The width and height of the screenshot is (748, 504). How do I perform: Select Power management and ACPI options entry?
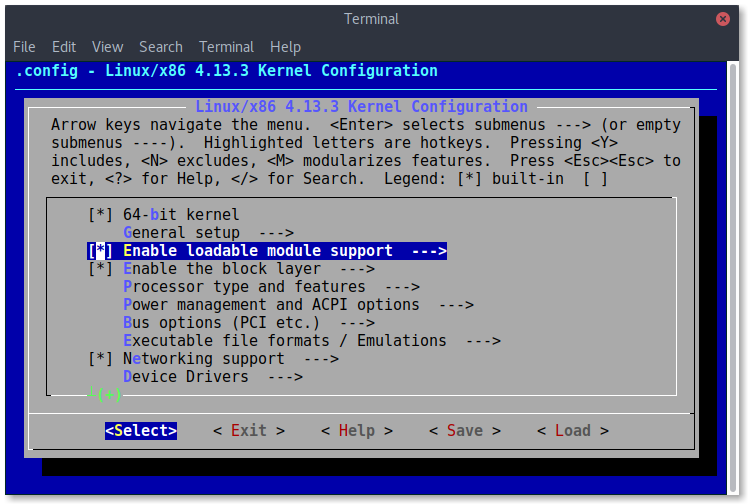[271, 305]
